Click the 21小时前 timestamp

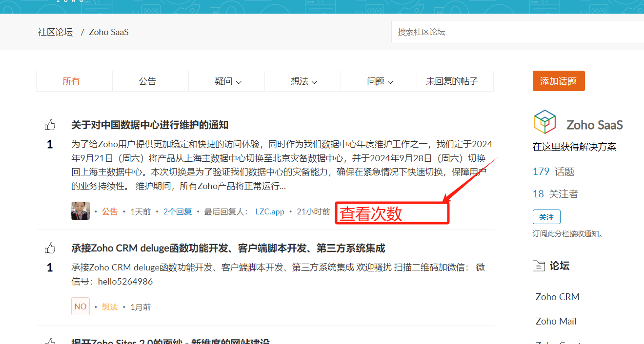pyautogui.click(x=313, y=211)
